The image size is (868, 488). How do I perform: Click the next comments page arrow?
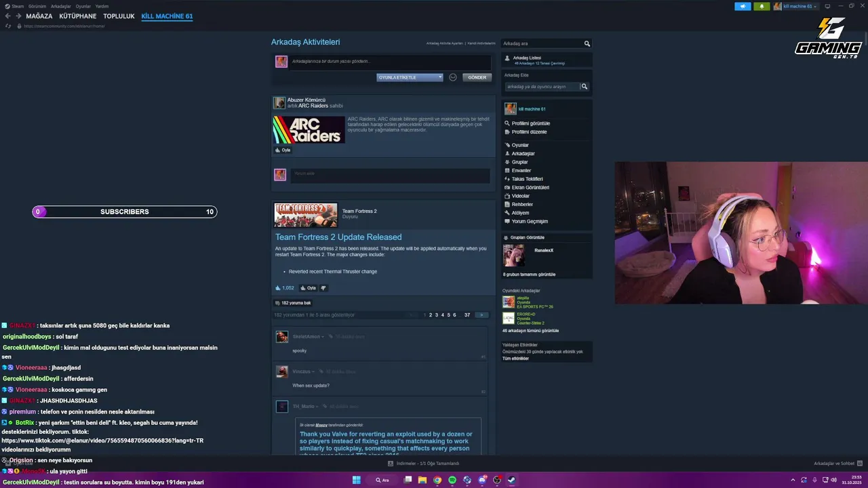tap(481, 315)
